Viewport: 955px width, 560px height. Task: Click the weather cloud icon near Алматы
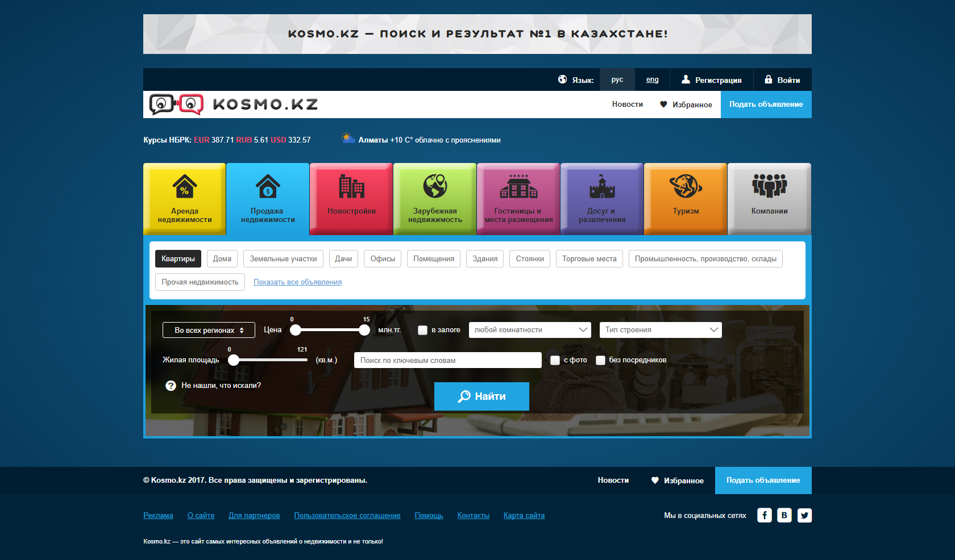point(348,138)
